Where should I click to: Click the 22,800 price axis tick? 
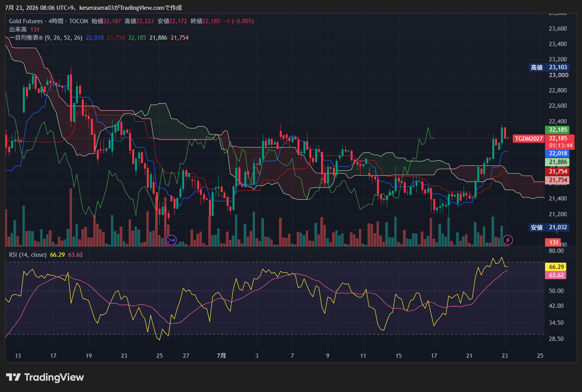(x=558, y=90)
